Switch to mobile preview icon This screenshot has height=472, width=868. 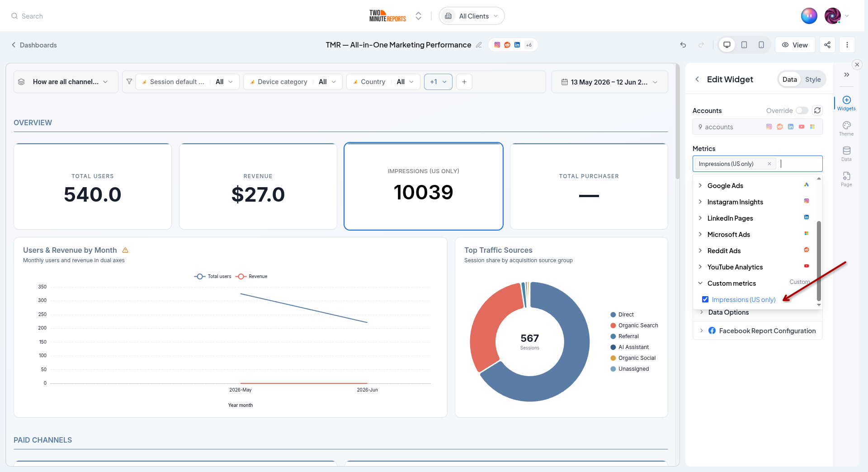click(x=761, y=45)
